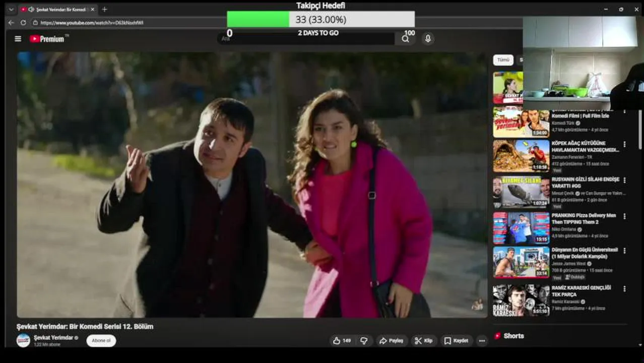Minimize the browser window
The height and width of the screenshot is (363, 644).
click(606, 9)
